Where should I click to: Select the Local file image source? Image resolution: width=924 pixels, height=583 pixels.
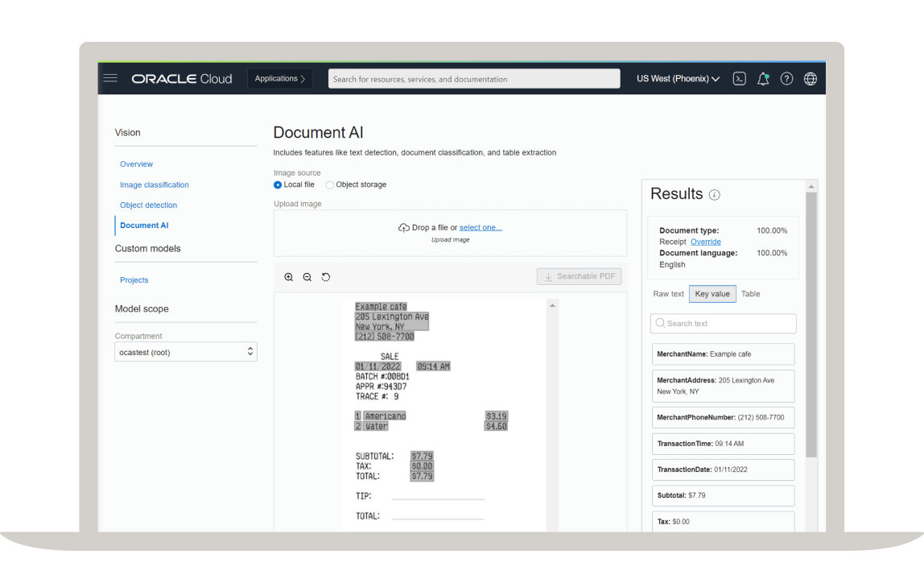coord(276,184)
